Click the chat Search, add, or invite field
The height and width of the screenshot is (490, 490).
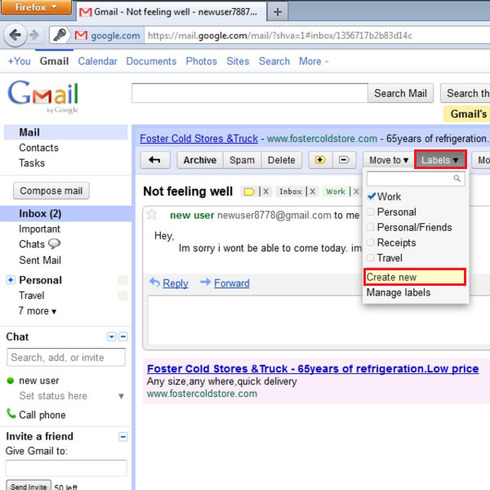click(x=66, y=357)
